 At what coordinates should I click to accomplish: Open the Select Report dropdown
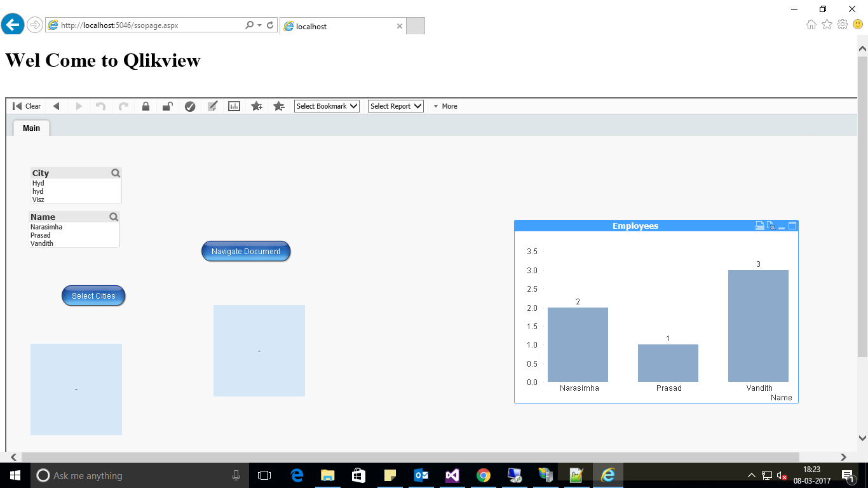(x=395, y=106)
